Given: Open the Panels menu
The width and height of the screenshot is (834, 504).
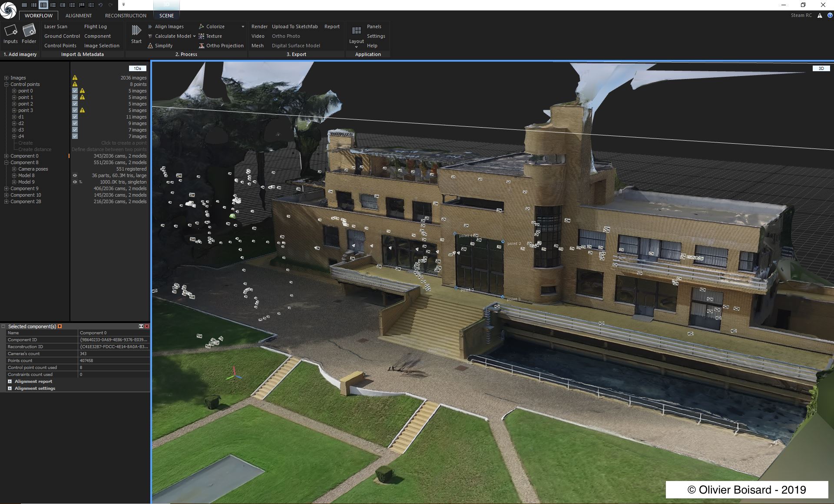Looking at the screenshot, I should [x=374, y=26].
